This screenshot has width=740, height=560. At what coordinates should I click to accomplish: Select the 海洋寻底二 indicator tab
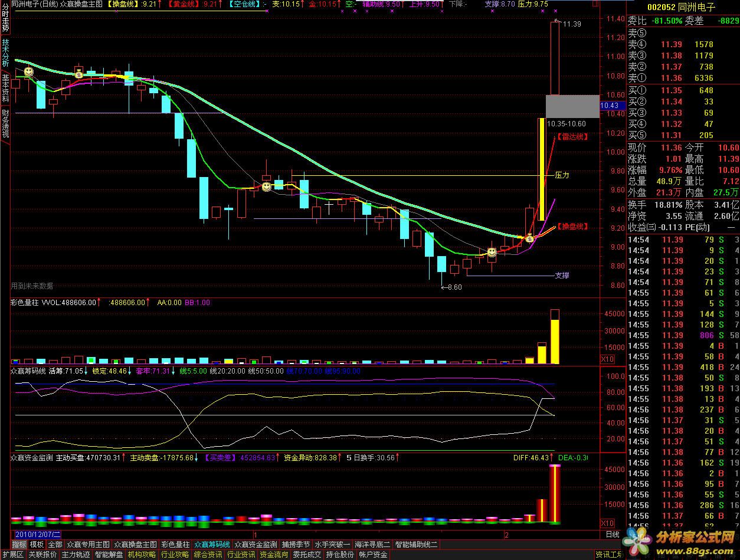(372, 544)
